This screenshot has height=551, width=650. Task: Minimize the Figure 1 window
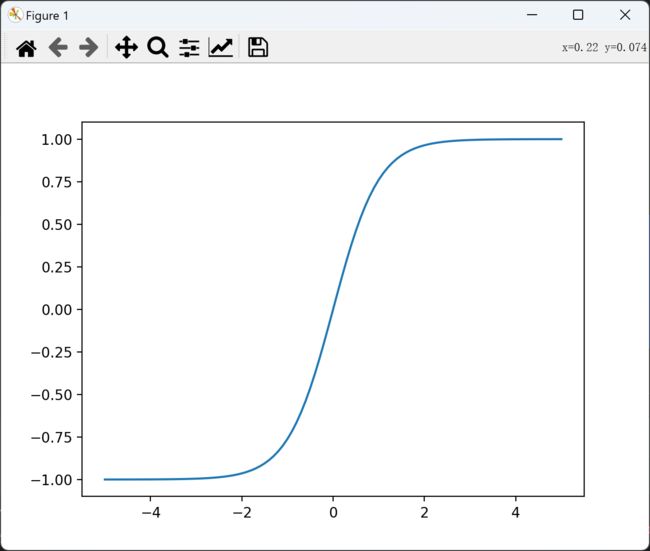click(532, 15)
